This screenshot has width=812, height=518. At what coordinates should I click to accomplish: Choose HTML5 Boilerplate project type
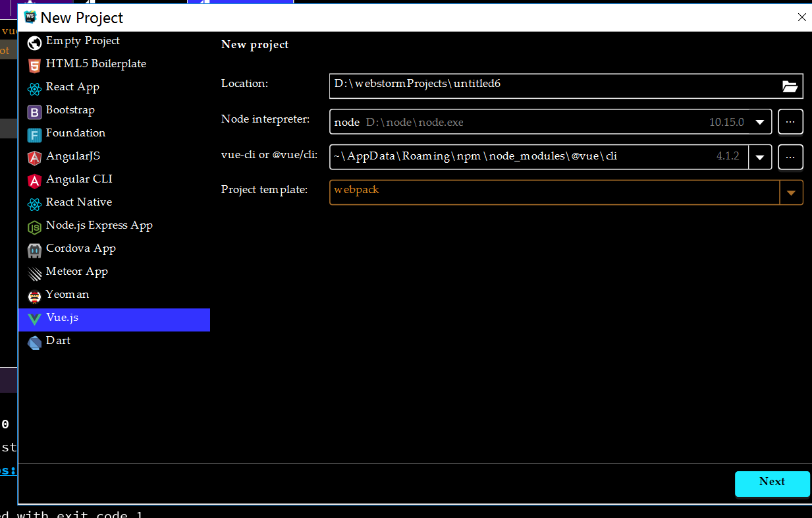pos(115,66)
